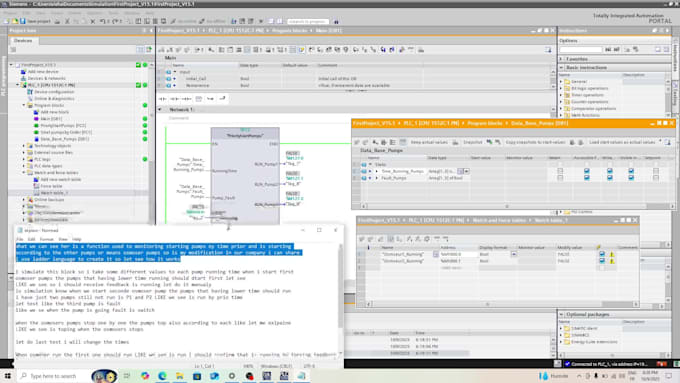The width and height of the screenshot is (680, 383).
Task: Open Add new device in the project tree
Action: click(x=42, y=72)
